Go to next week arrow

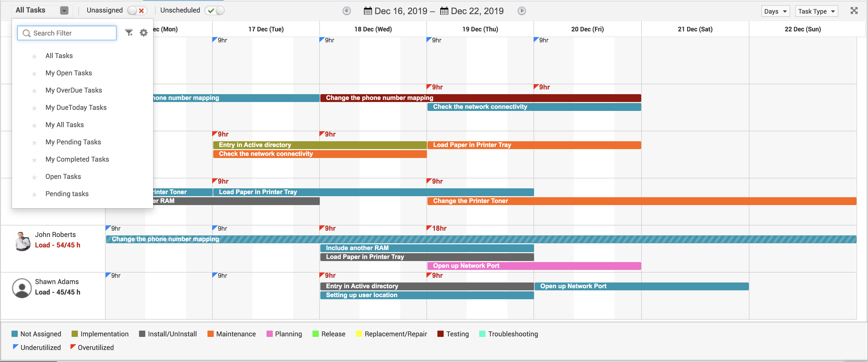(x=521, y=11)
